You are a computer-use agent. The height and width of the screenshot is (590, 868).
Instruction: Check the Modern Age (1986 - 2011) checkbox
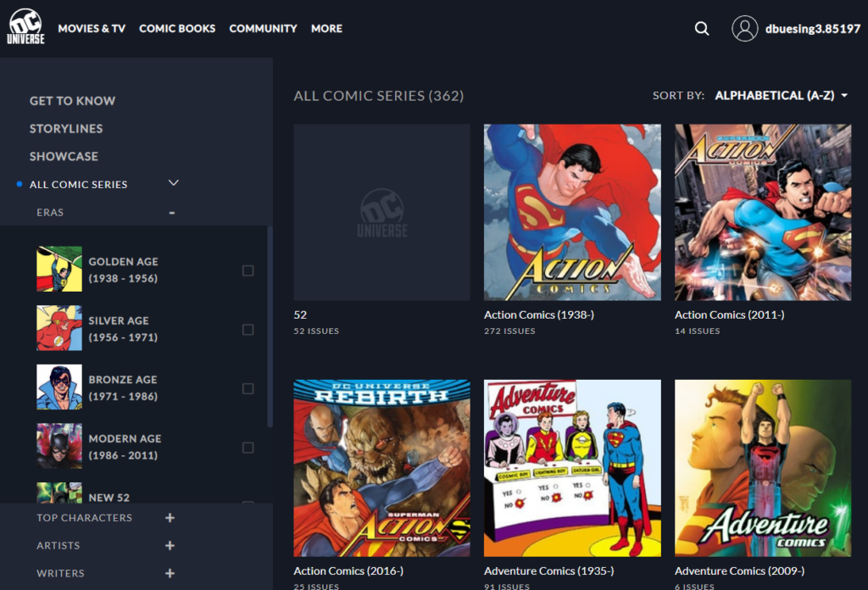[x=248, y=448]
